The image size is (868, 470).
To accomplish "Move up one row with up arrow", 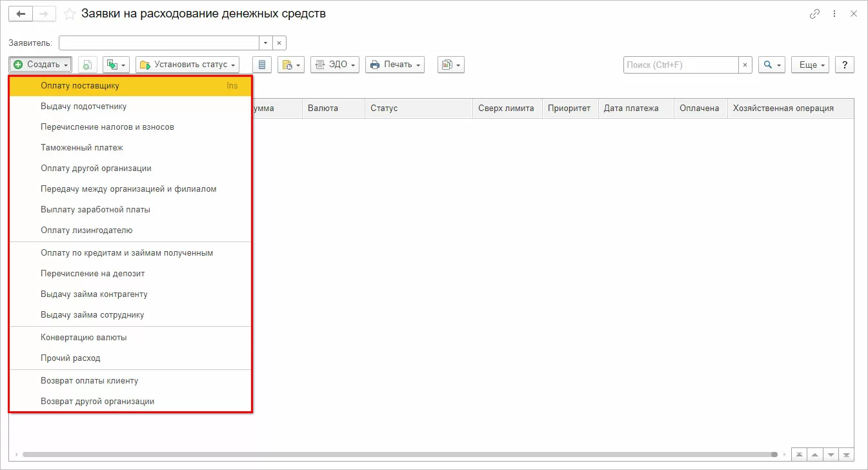I will coord(816,455).
